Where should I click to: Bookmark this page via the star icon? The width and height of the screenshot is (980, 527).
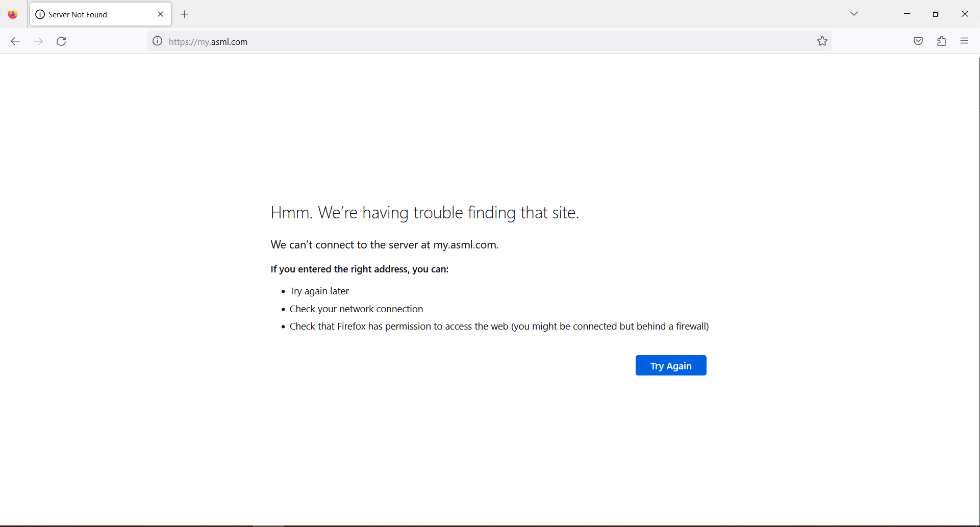(823, 41)
